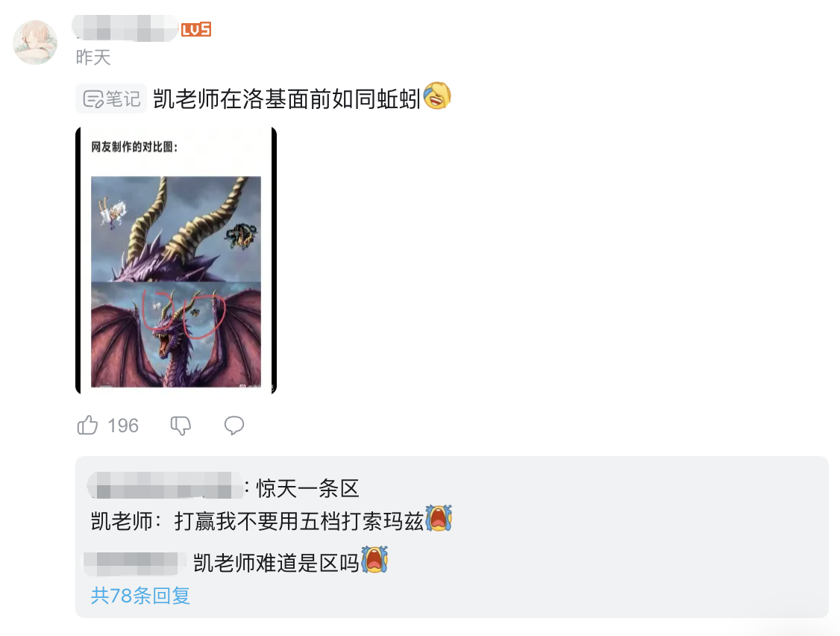Click the note icon in the 笔记 tag
Screen dimensions: 840x636
pyautogui.click(x=93, y=99)
